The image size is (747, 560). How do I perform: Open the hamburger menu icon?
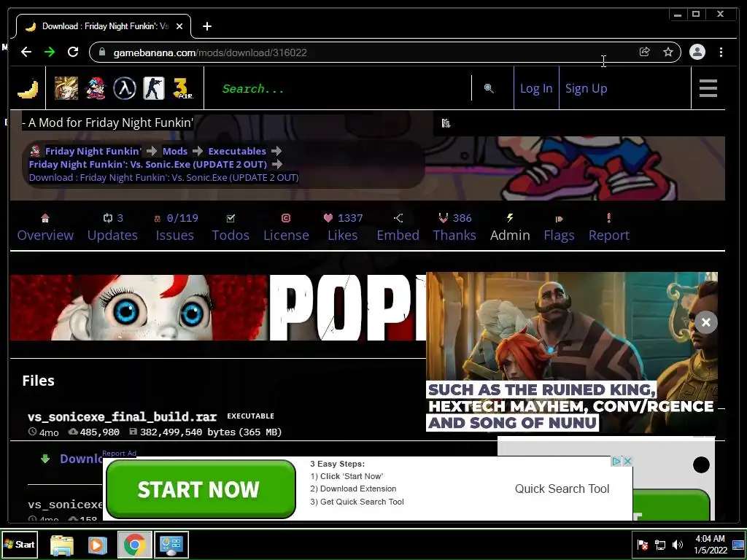pos(708,88)
